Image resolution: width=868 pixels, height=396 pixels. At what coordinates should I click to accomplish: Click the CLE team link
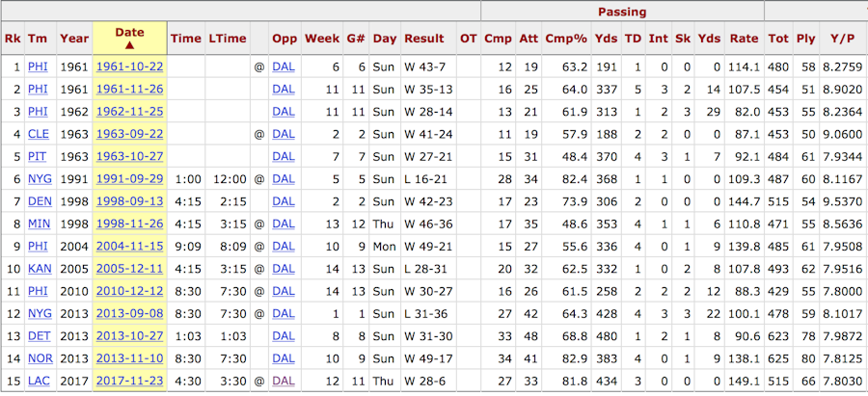(38, 135)
